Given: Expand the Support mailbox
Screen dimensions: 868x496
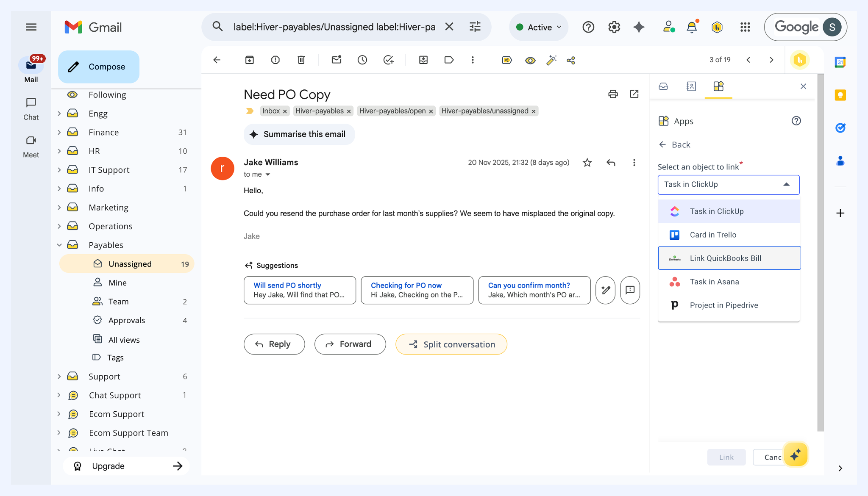Looking at the screenshot, I should coord(59,377).
